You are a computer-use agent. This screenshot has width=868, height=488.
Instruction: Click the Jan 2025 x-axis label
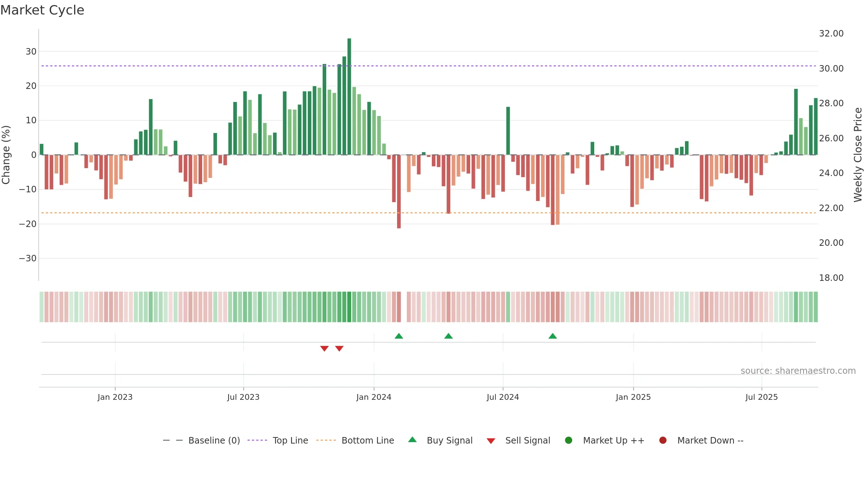[633, 397]
